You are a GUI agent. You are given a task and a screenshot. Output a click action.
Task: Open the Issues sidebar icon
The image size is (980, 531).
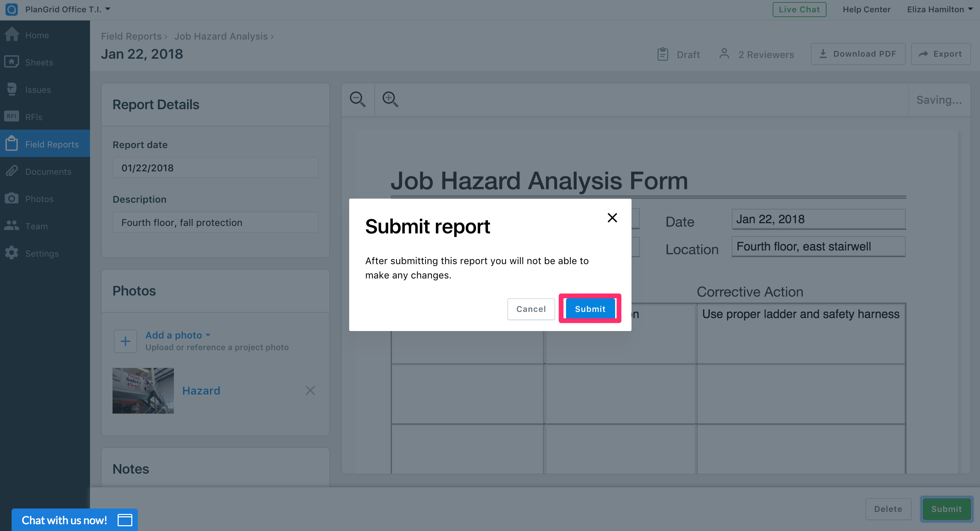click(12, 89)
